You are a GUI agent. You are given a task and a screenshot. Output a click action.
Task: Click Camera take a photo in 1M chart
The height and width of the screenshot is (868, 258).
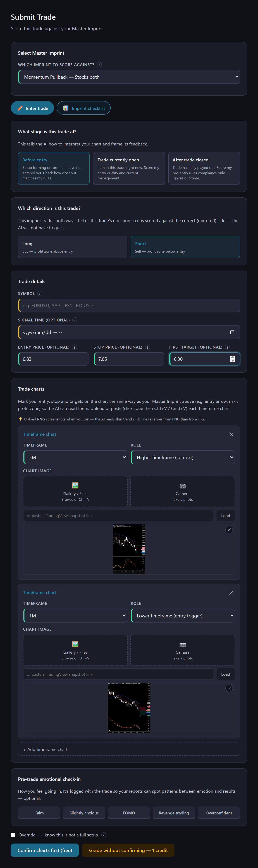182,650
